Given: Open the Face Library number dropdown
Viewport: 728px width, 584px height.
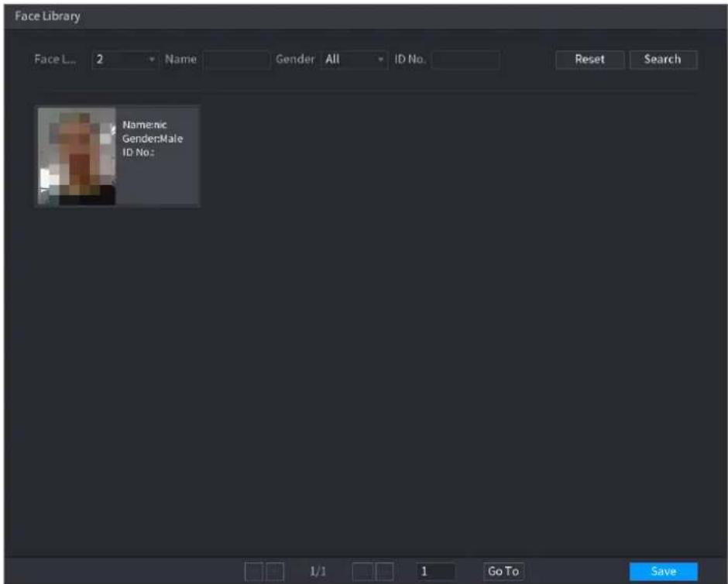Looking at the screenshot, I should tap(125, 60).
